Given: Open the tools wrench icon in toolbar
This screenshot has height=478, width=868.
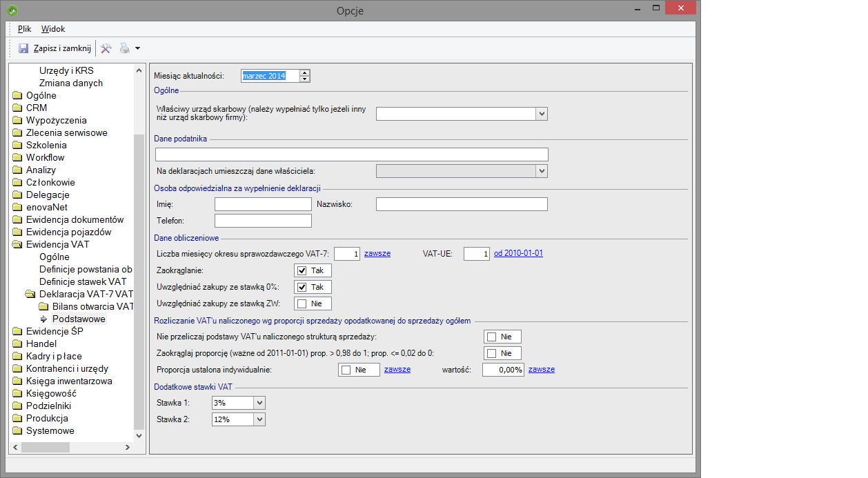Looking at the screenshot, I should [106, 48].
